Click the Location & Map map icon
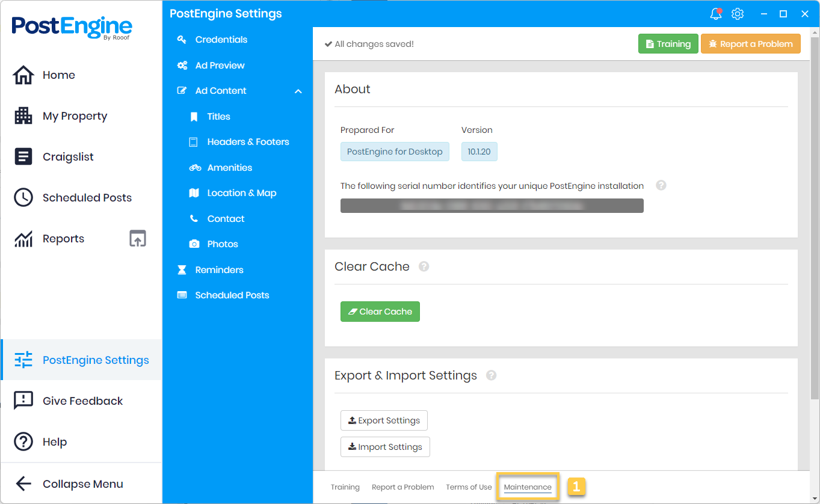This screenshot has height=504, width=820. pyautogui.click(x=194, y=193)
